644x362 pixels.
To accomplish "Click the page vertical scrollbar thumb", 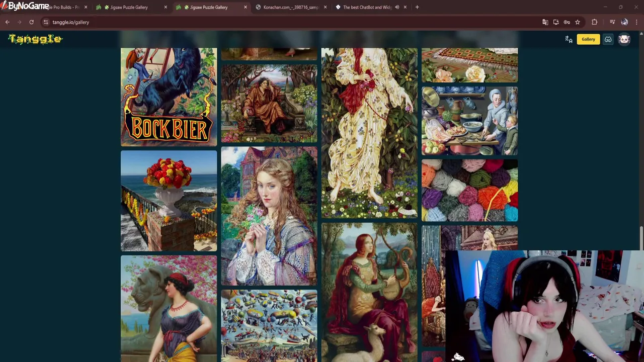I will (x=641, y=238).
